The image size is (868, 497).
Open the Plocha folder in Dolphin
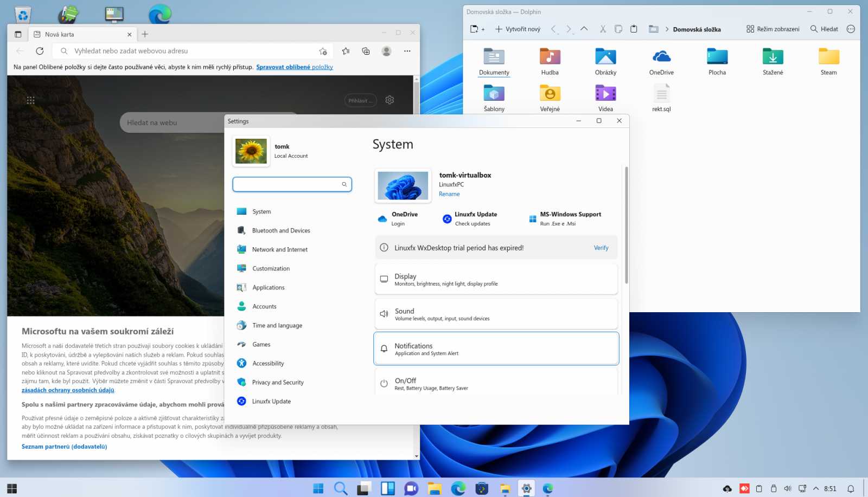pos(717,61)
